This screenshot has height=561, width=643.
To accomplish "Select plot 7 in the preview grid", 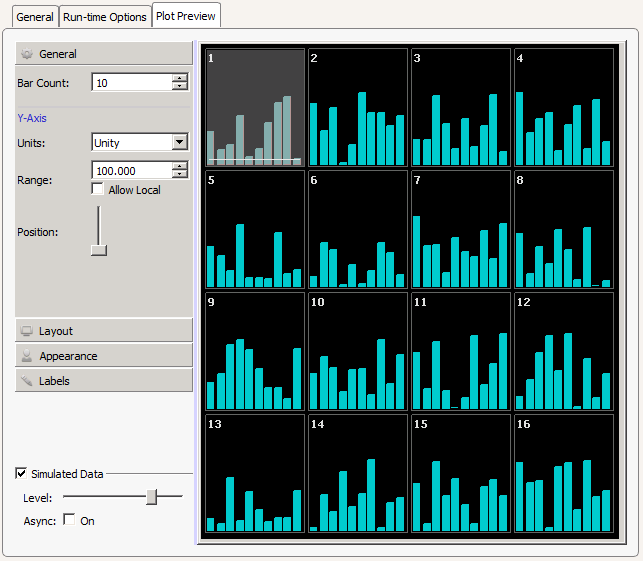I will [x=461, y=229].
